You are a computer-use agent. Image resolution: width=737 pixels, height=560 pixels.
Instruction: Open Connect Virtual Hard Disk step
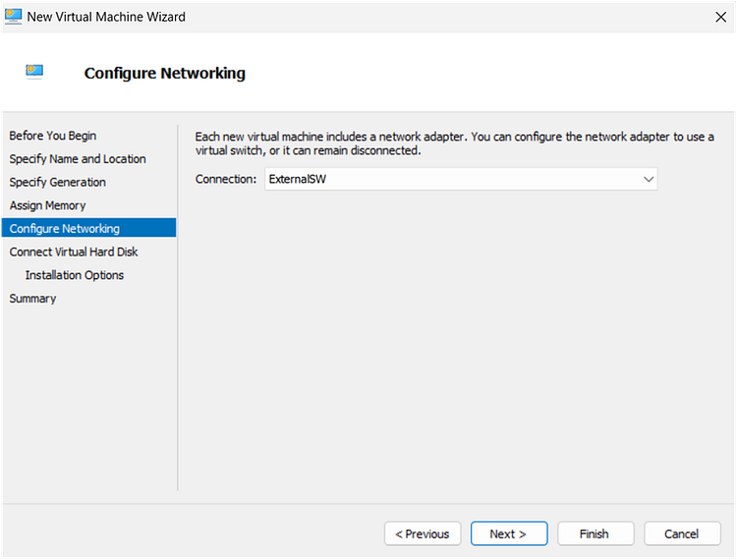tap(74, 252)
